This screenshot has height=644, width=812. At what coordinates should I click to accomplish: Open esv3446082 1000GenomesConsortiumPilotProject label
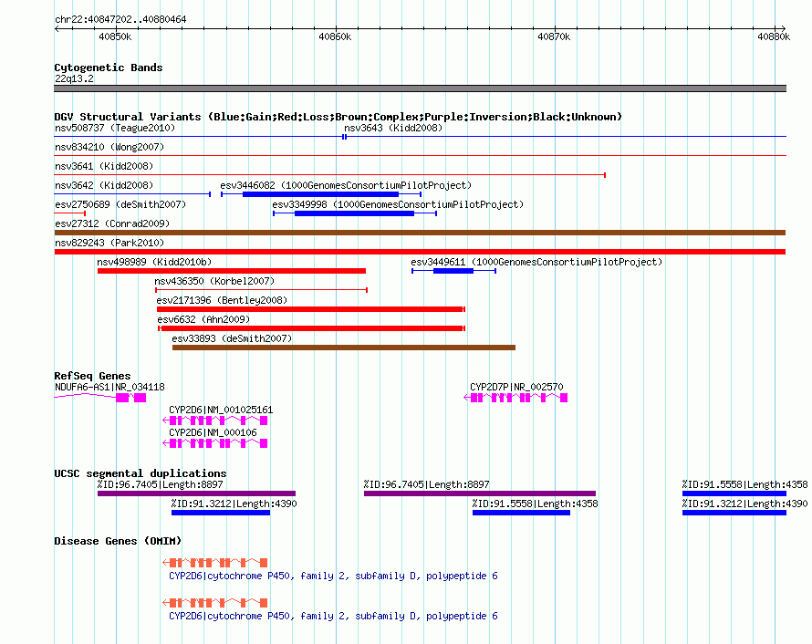[x=346, y=185]
